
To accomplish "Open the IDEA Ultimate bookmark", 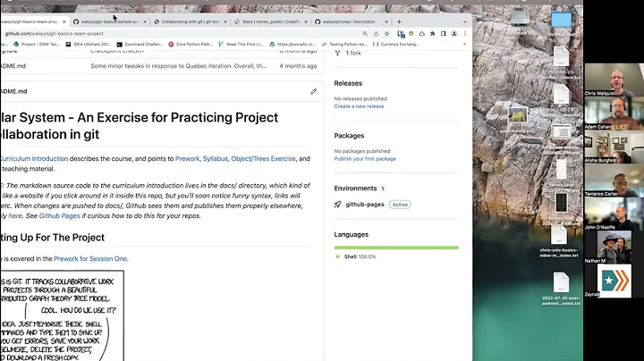I will point(89,45).
